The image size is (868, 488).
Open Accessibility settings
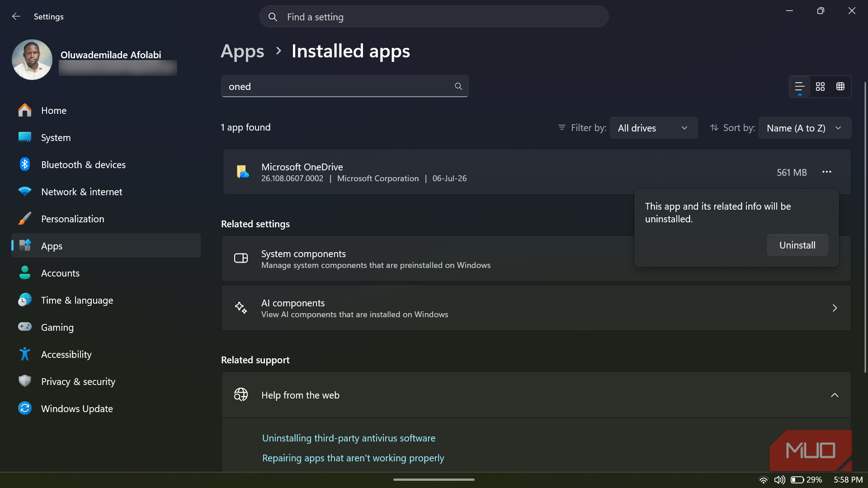(x=106, y=354)
